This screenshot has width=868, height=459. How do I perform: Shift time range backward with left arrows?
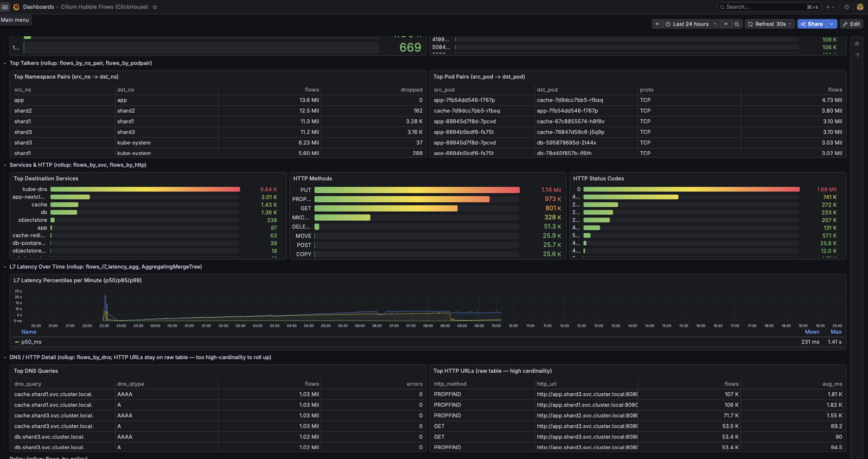(x=657, y=24)
